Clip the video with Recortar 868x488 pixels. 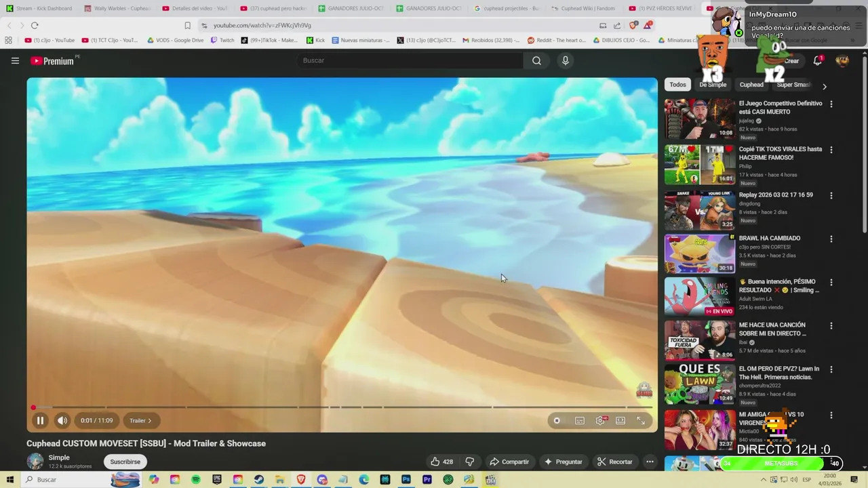coord(615,462)
